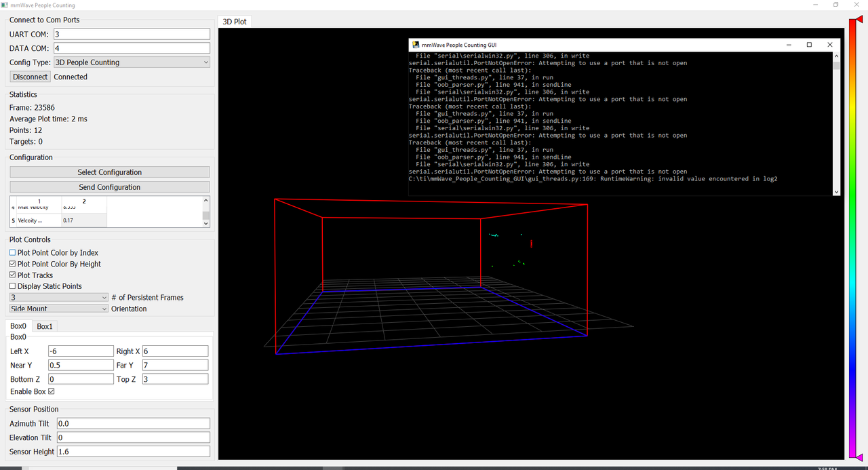The width and height of the screenshot is (868, 470).
Task: Disable the Plot Tracks checkbox
Action: click(x=12, y=275)
